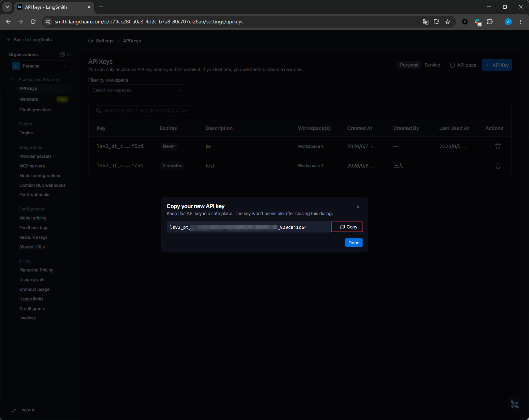Switch to Personal keys toggle

click(x=409, y=65)
